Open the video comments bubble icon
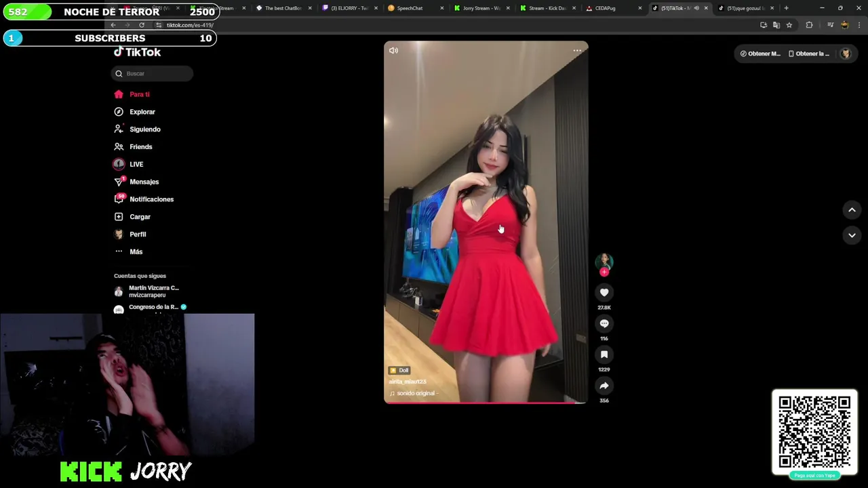 [x=604, y=323]
